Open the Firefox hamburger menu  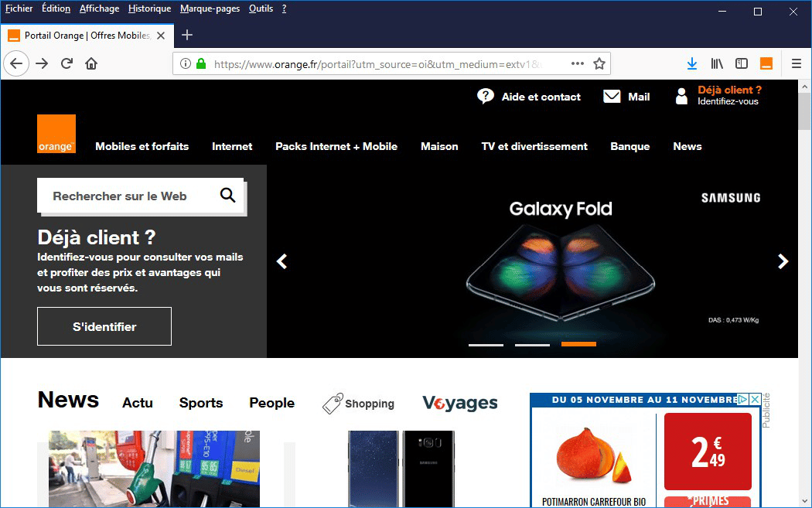[x=797, y=63]
